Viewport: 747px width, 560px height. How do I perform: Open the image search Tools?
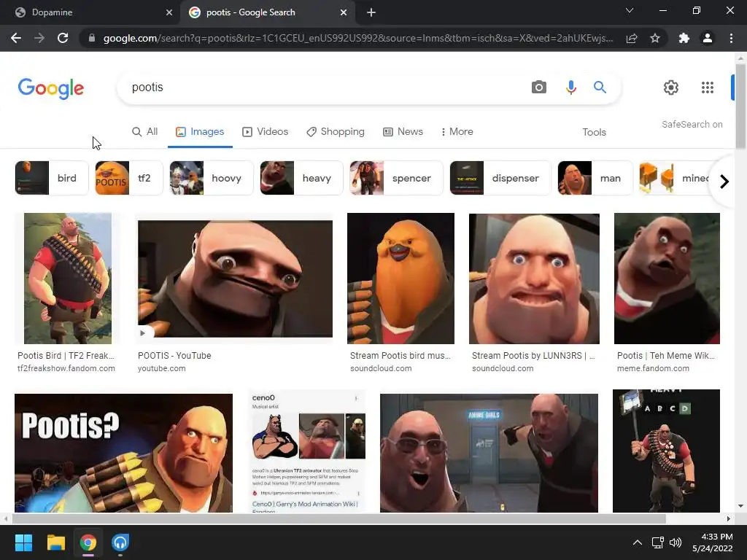coord(594,132)
